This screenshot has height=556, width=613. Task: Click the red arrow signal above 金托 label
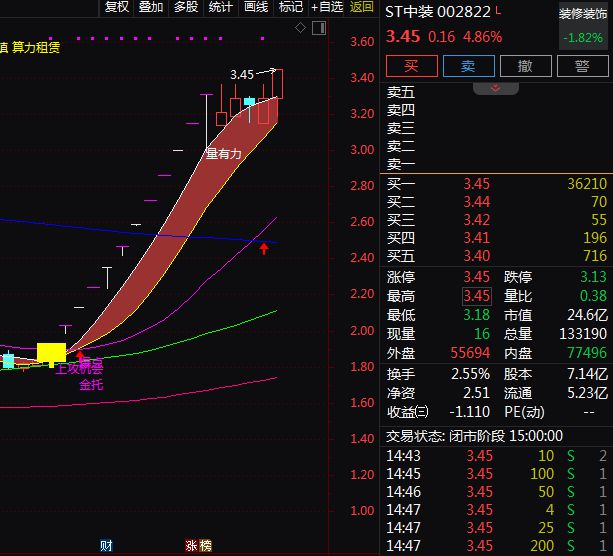click(x=80, y=355)
